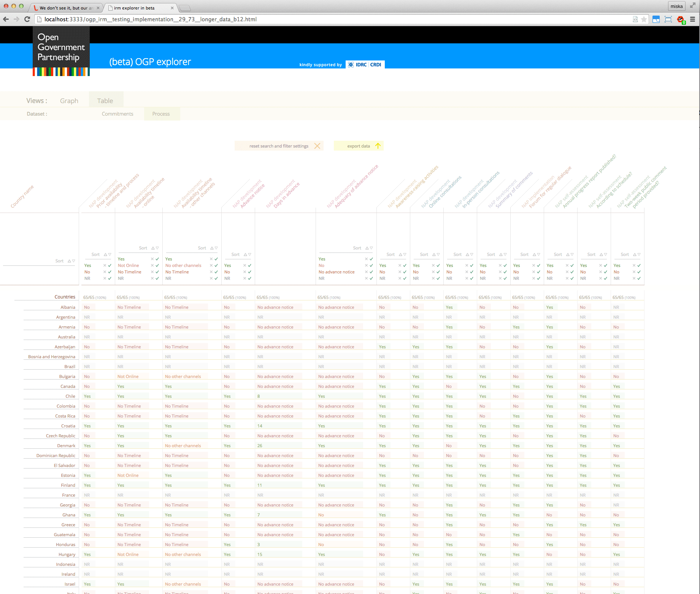The width and height of the screenshot is (700, 594).
Task: Click the browser reload button
Action: pos(27,19)
